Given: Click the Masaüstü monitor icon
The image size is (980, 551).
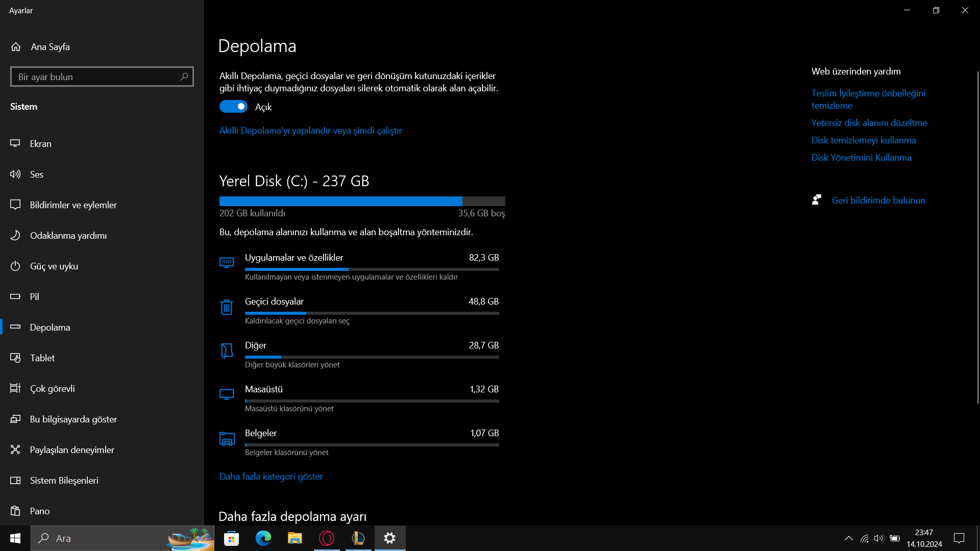Looking at the screenshot, I should point(227,395).
